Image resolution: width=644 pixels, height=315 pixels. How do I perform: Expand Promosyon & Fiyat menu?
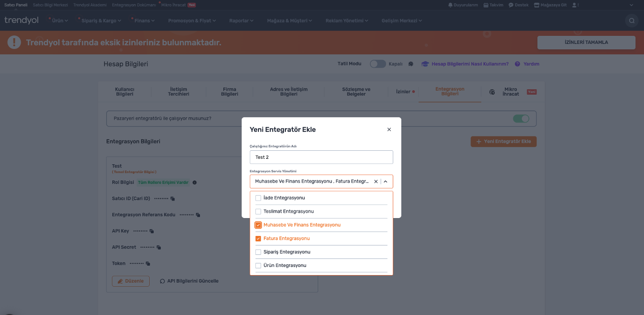192,21
